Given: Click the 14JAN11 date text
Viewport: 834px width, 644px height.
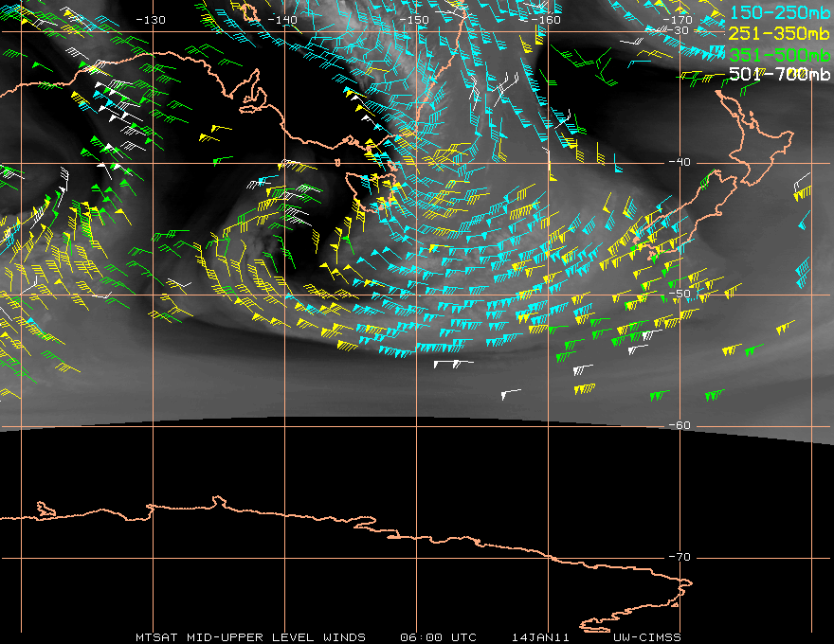Looking at the screenshot, I should 540,637.
